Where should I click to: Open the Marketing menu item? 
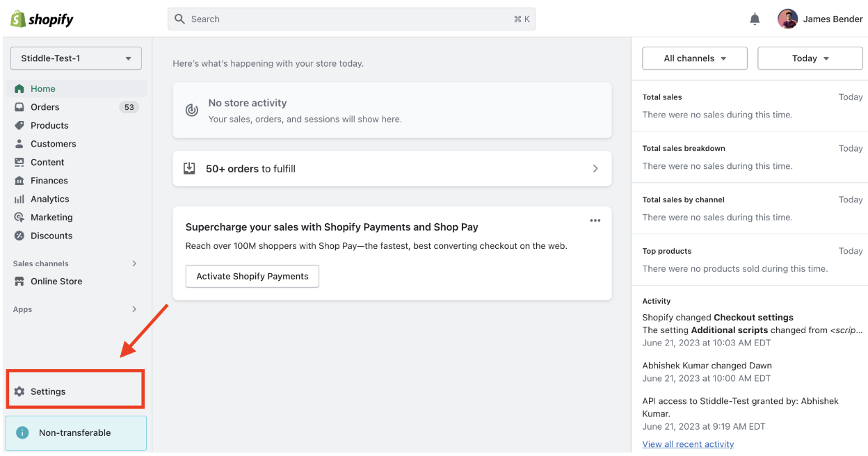pos(76,218)
